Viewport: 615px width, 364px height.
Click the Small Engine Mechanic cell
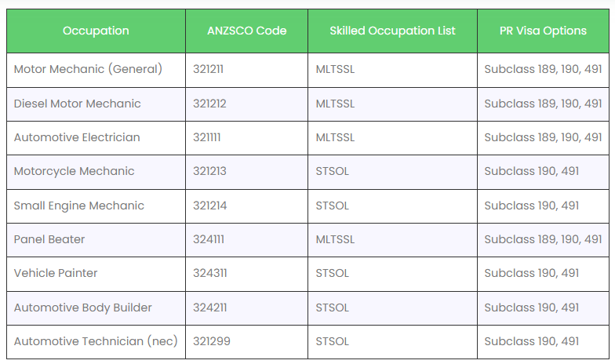(x=79, y=206)
